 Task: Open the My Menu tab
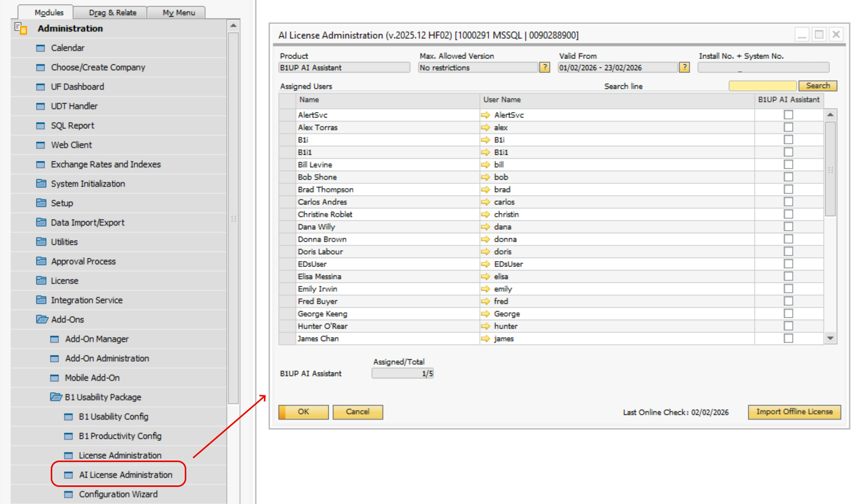(179, 12)
